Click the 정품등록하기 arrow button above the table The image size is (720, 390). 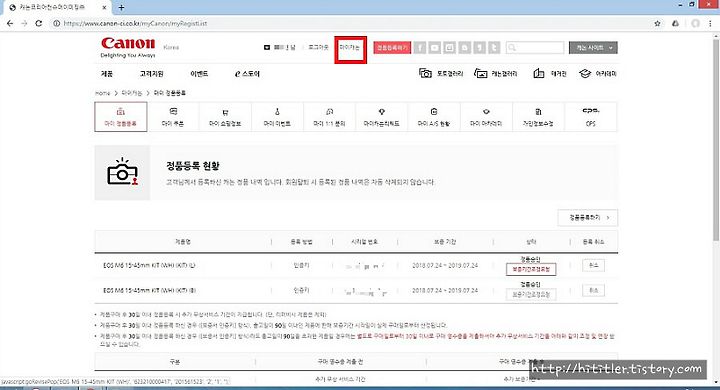[588, 218]
